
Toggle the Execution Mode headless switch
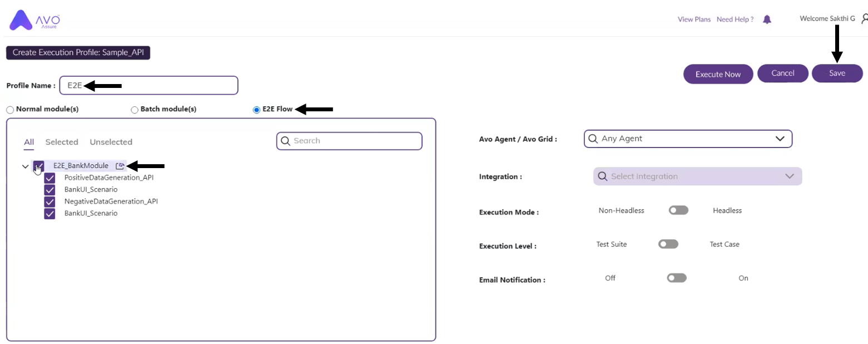[678, 210]
